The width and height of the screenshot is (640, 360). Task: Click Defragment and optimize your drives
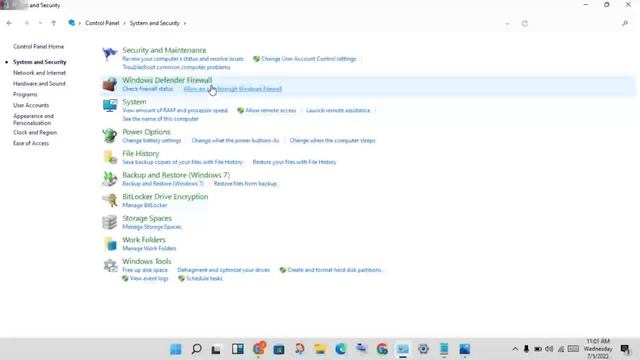(224, 270)
